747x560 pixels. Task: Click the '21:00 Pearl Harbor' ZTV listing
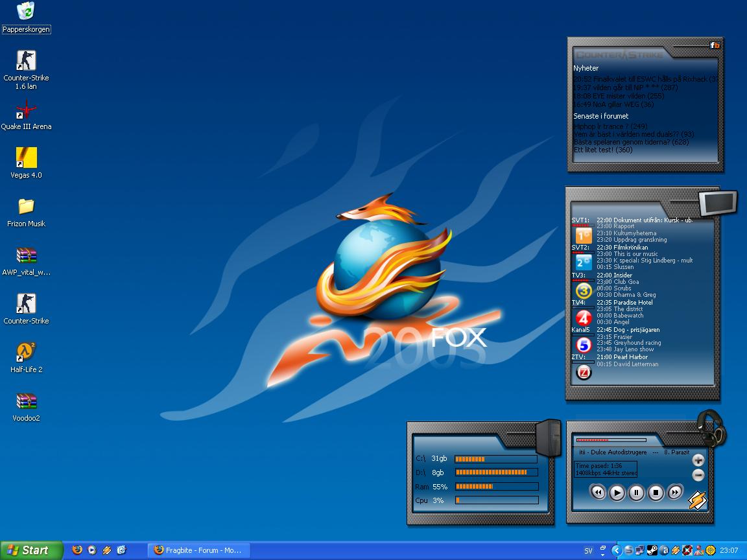pos(622,356)
